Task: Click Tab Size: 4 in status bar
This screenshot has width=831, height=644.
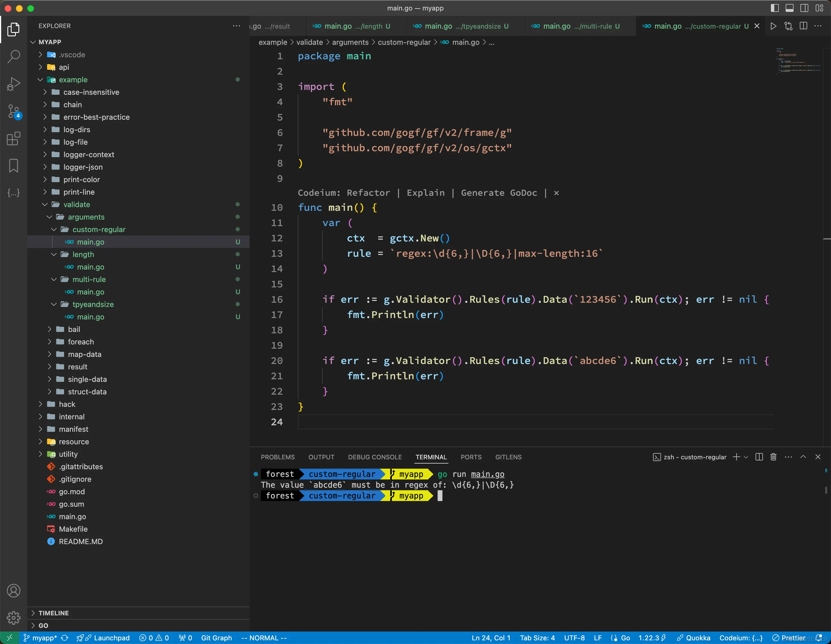Action: [537, 637]
